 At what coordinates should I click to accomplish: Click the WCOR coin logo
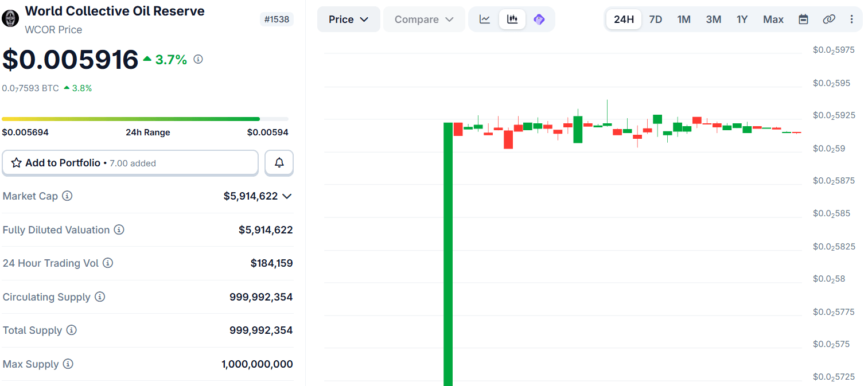point(10,18)
